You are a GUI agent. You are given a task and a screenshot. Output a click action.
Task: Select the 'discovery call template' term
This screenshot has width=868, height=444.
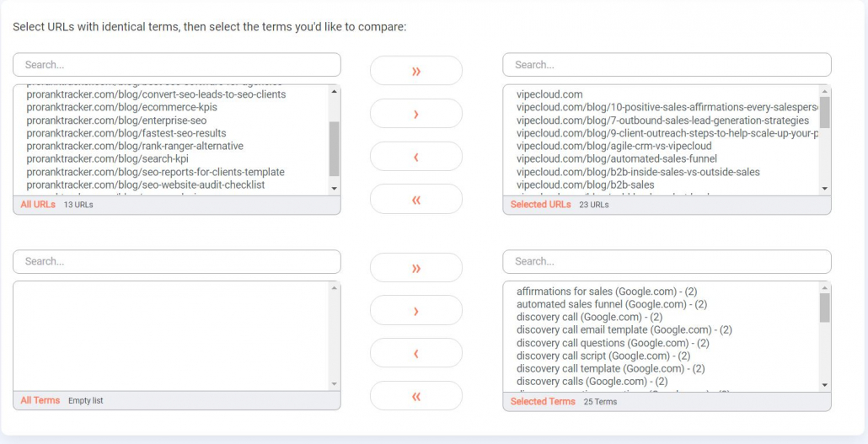[610, 369]
